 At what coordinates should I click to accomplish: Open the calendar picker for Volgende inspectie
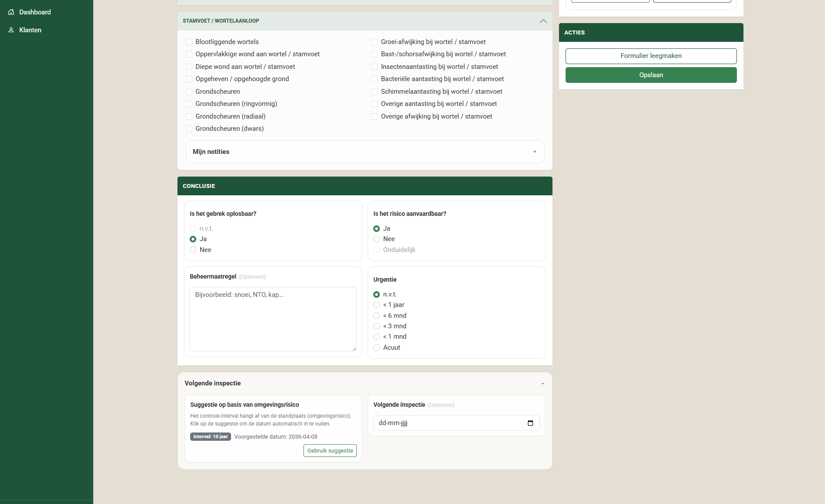pos(530,423)
